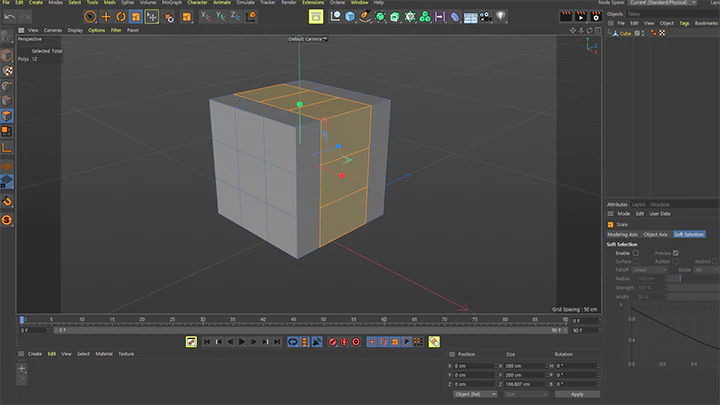Toggle the coordinate system icon
This screenshot has width=720, height=405.
(251, 17)
